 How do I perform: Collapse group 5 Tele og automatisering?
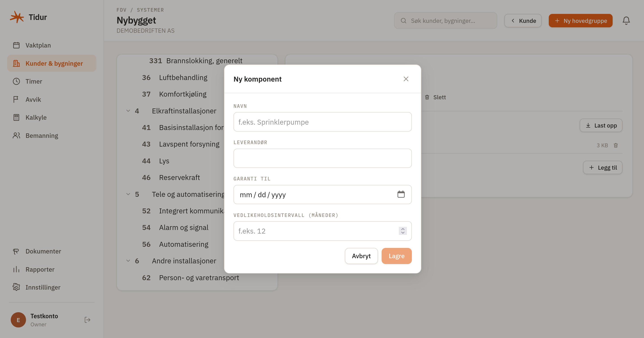128,194
